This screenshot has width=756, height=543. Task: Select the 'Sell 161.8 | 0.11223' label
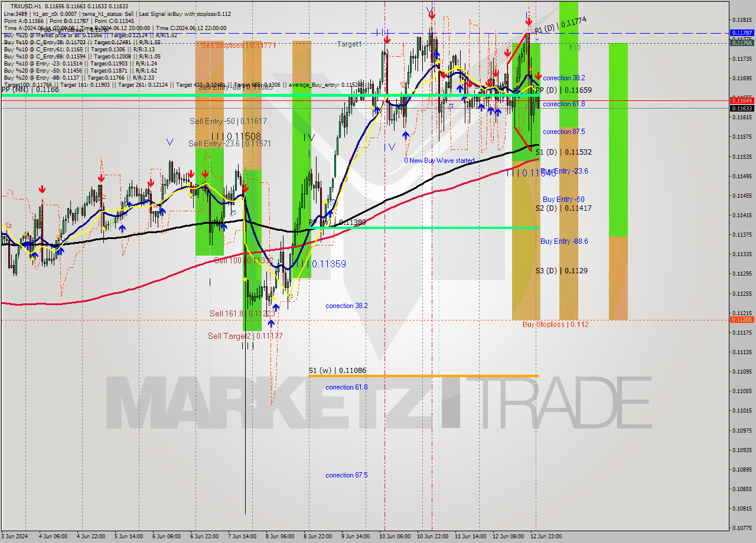tap(242, 313)
